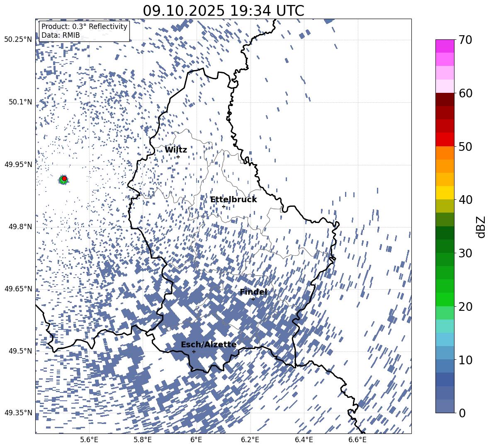Click the dark maroon swatch below 60
Viewport: 491px width, 448px height.
coord(445,99)
